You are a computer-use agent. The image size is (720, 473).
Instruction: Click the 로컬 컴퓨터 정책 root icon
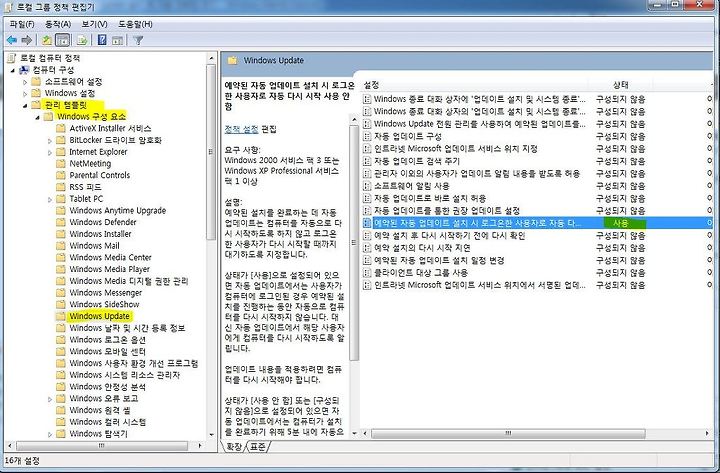point(12,58)
